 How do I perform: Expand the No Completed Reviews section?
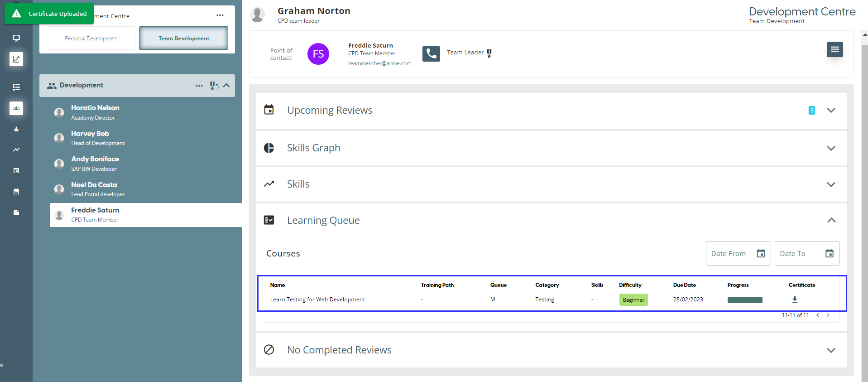(x=831, y=350)
